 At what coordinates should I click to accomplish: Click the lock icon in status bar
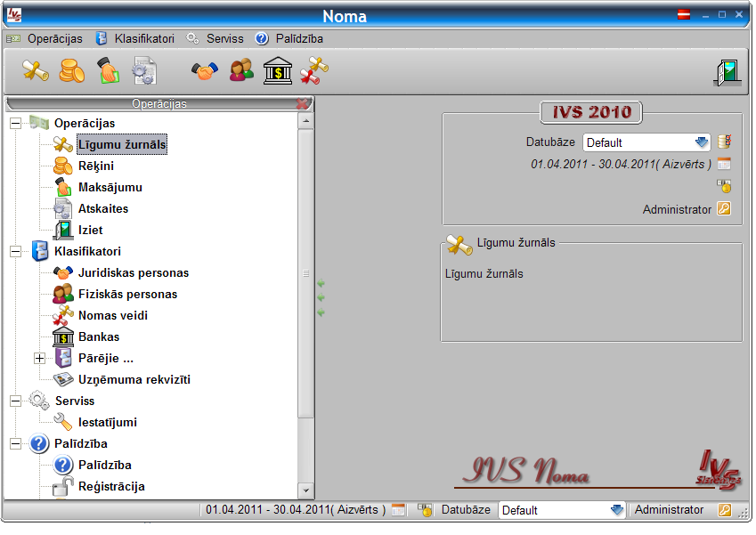pyautogui.click(x=425, y=510)
